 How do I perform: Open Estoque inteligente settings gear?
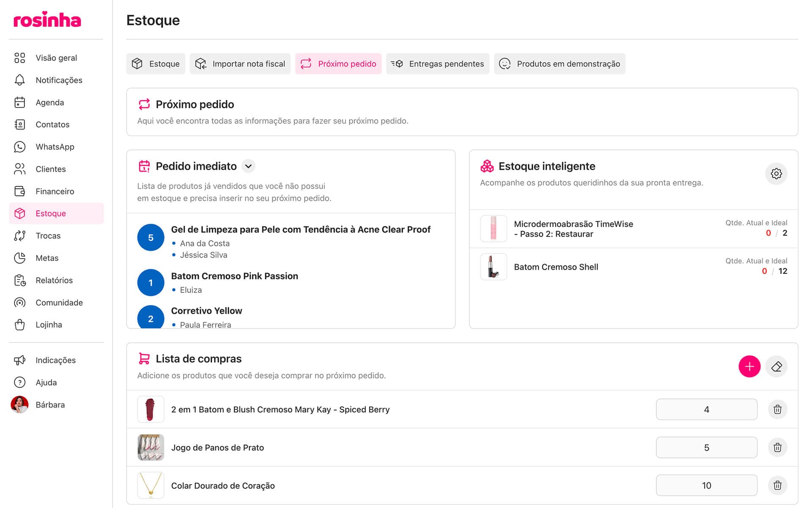click(x=776, y=174)
